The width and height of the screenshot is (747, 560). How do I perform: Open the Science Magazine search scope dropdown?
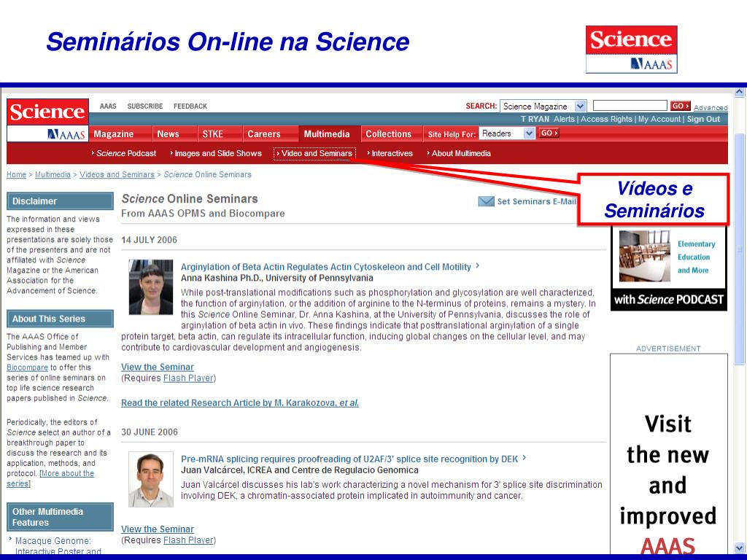click(x=543, y=106)
